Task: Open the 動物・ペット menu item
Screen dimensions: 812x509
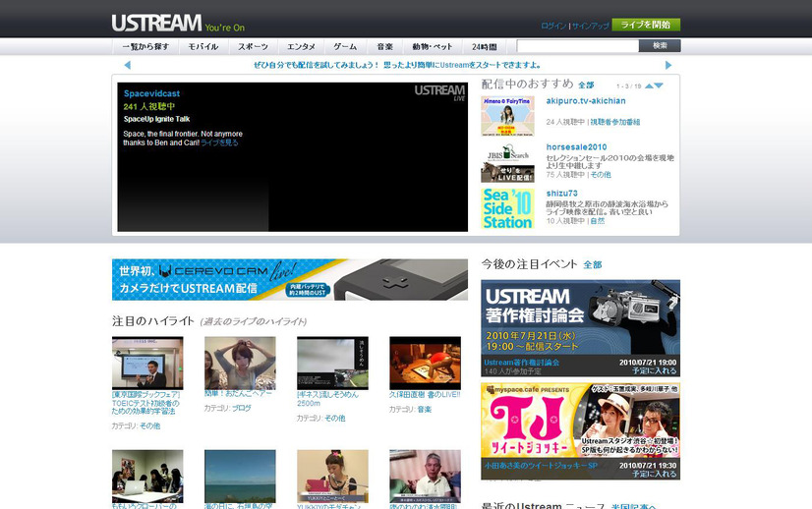Action: click(432, 46)
